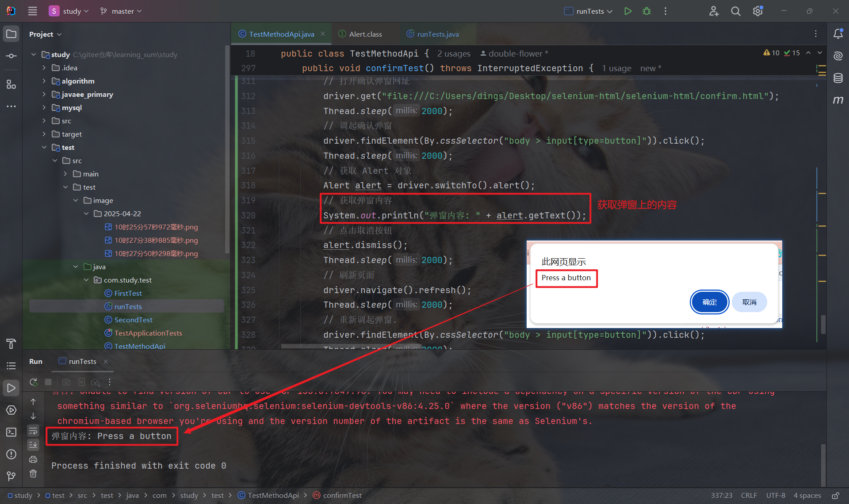Open the master branch dropdown
The image size is (849, 504).
[x=121, y=11]
